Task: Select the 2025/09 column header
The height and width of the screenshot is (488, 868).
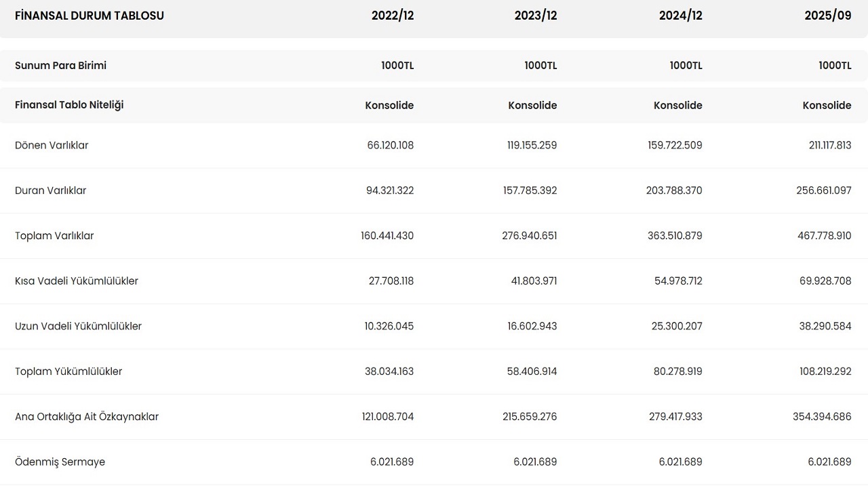Action: pos(827,16)
